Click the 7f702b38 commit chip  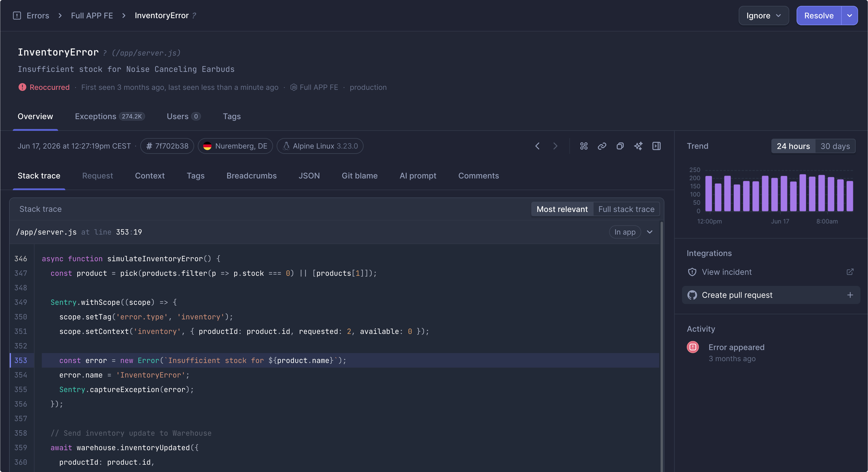coord(167,146)
